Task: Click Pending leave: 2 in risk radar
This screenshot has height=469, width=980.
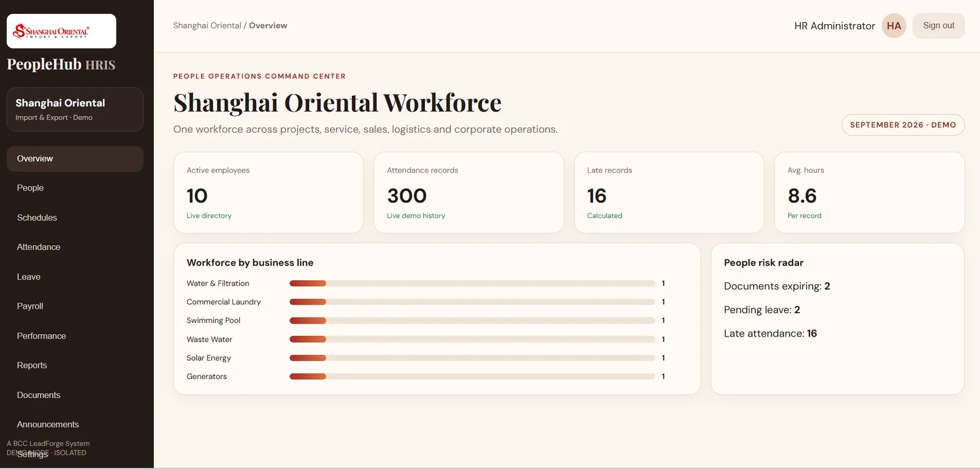Action: [762, 310]
